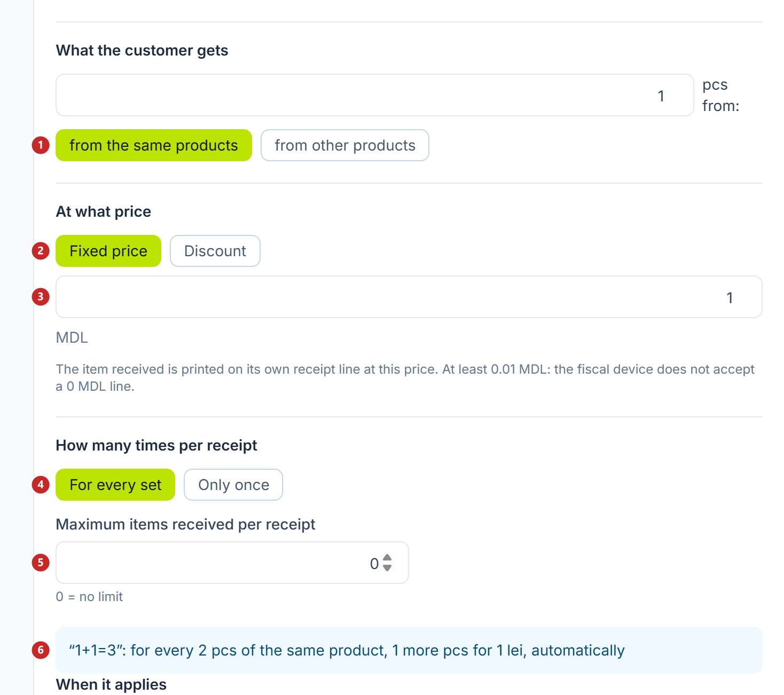This screenshot has width=784, height=695.
Task: Click the red number 2 marker badge
Action: pos(41,251)
